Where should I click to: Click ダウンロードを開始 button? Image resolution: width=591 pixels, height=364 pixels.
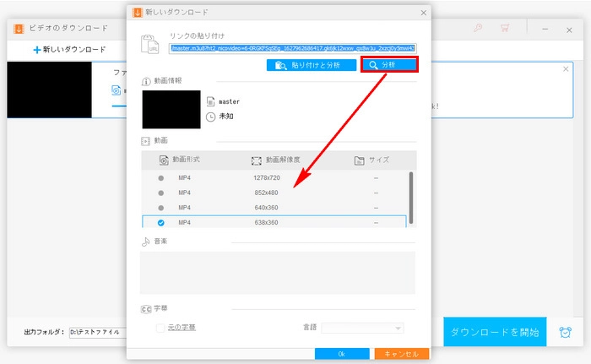click(x=496, y=333)
